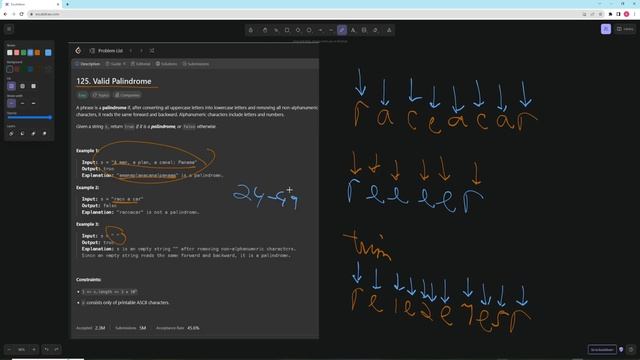Toggle the keep-tool-active lock icon
This screenshot has width=640, height=360.
[x=251, y=30]
